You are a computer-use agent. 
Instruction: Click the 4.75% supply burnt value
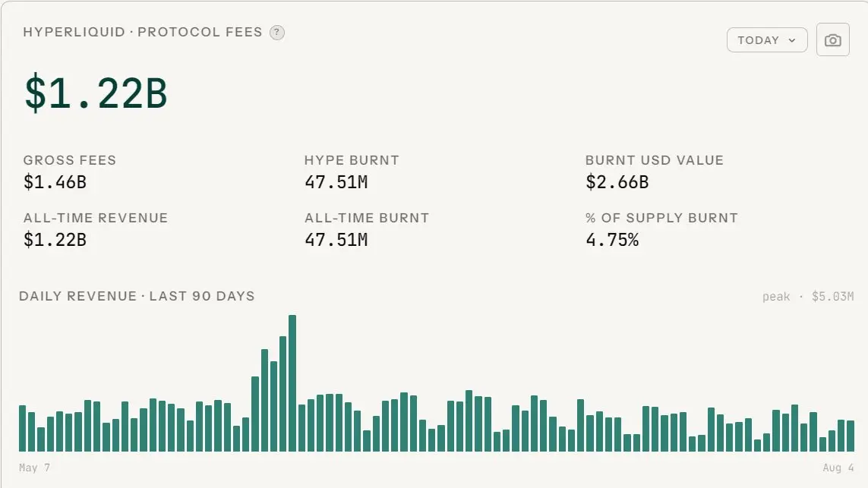612,240
